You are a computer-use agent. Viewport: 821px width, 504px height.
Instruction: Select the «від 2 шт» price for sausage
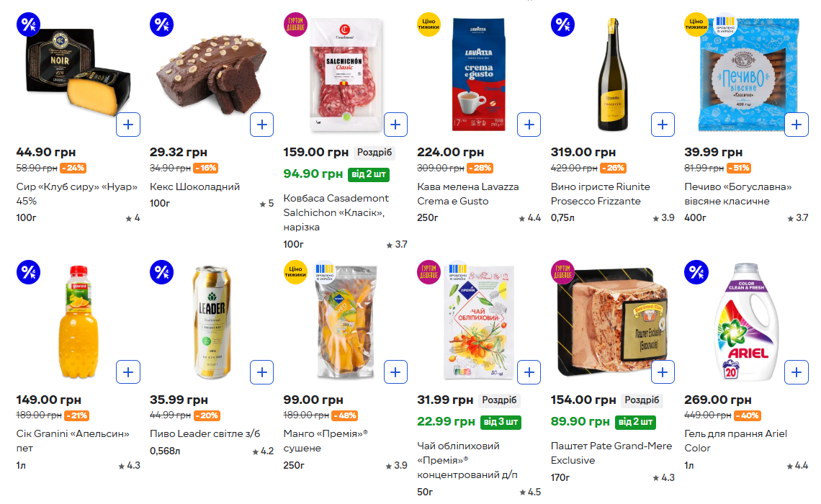point(369,174)
